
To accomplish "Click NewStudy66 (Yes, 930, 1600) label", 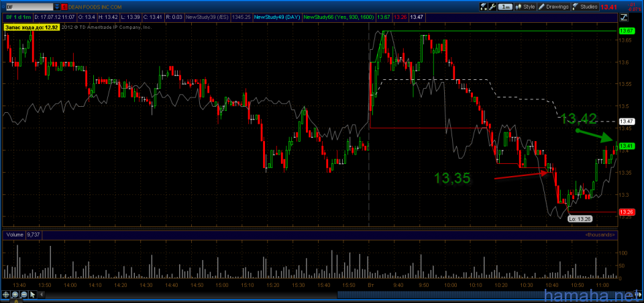I will [339, 17].
